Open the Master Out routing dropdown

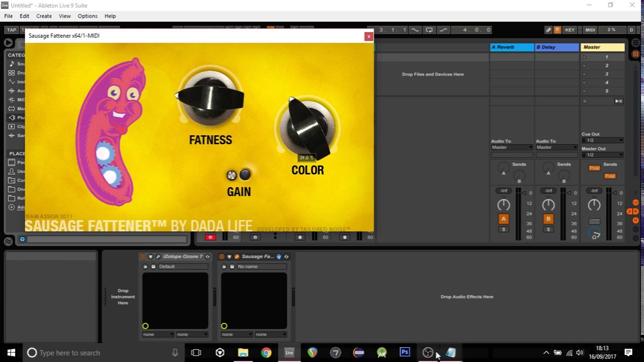tap(602, 155)
